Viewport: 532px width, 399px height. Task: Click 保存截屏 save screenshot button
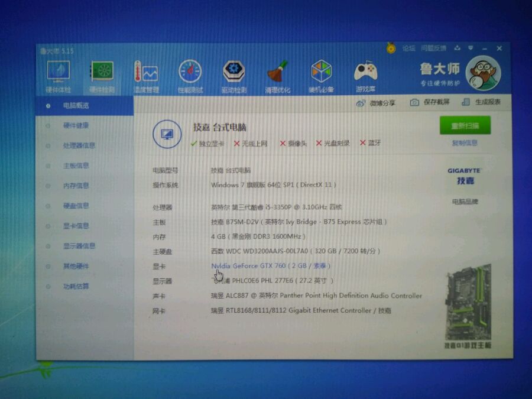pos(430,102)
